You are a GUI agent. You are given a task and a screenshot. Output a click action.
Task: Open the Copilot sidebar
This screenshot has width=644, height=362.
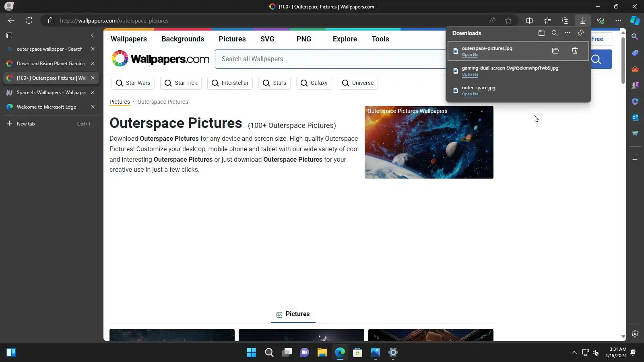(635, 21)
